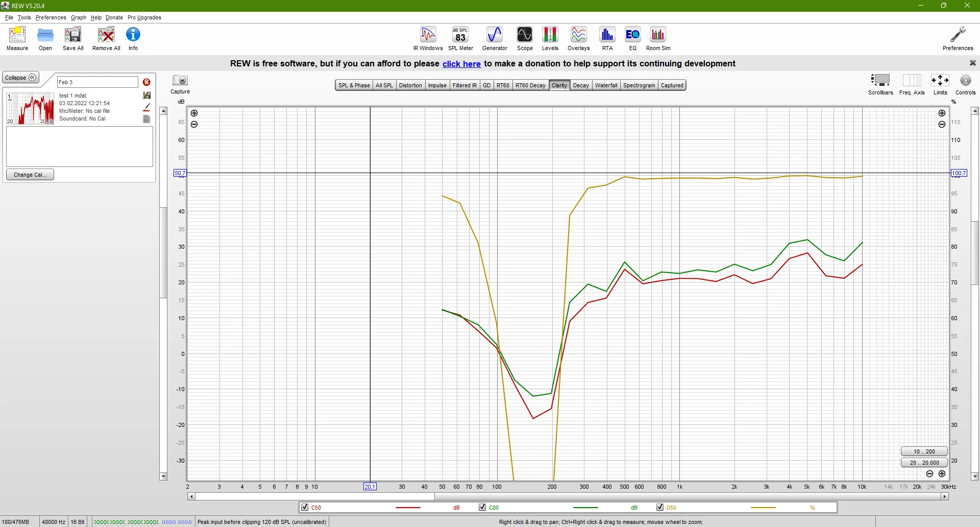Image resolution: width=980 pixels, height=527 pixels.
Task: Uncheck the D50 trace checkbox
Action: pos(660,507)
